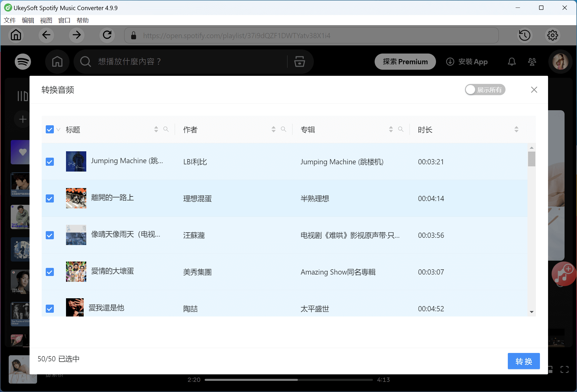Click the floating red add-music icon
The height and width of the screenshot is (392, 577).
click(563, 274)
